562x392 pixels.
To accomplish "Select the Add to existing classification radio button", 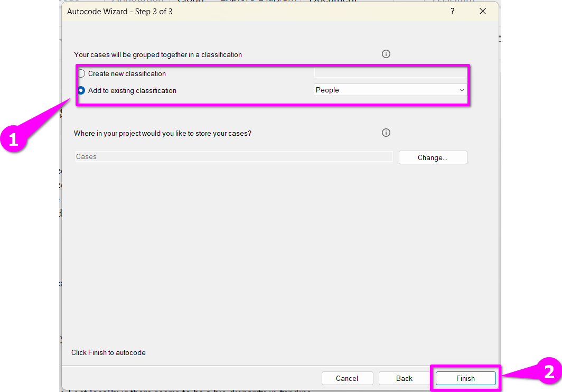I will pyautogui.click(x=81, y=90).
